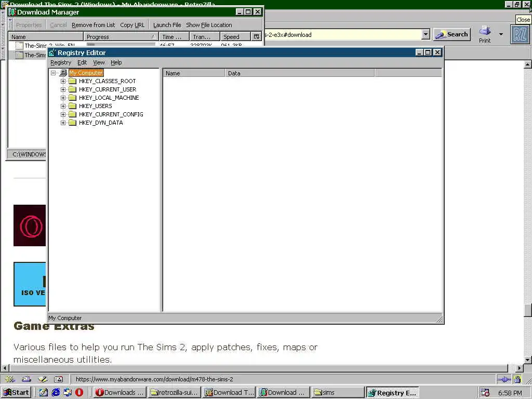
Task: Sort Download Manager by Name column
Action: click(x=46, y=37)
